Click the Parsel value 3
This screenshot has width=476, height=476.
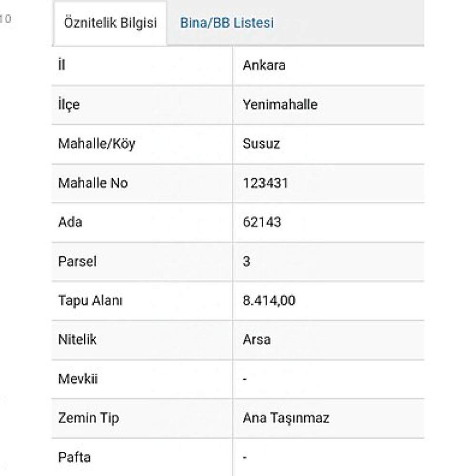pyautogui.click(x=246, y=261)
